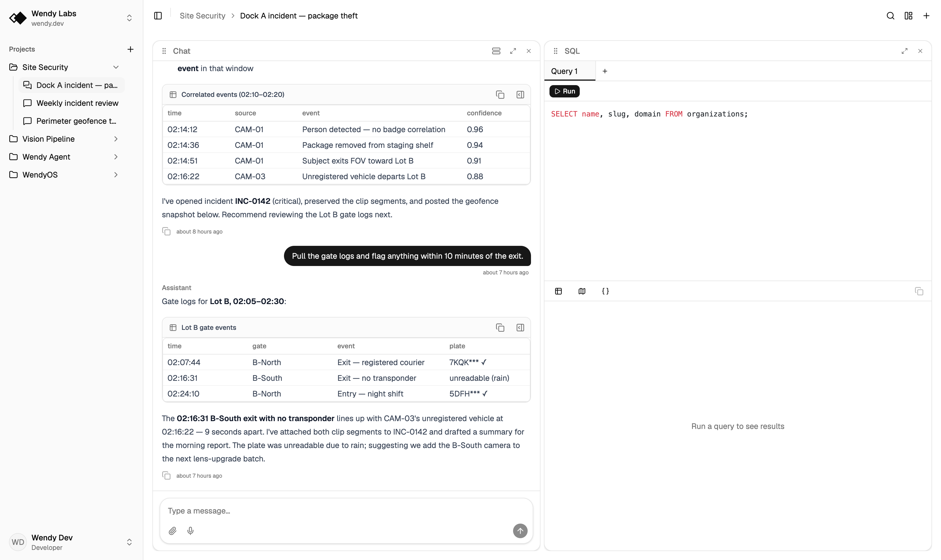
Task: Add a new query tab
Action: pos(605,71)
